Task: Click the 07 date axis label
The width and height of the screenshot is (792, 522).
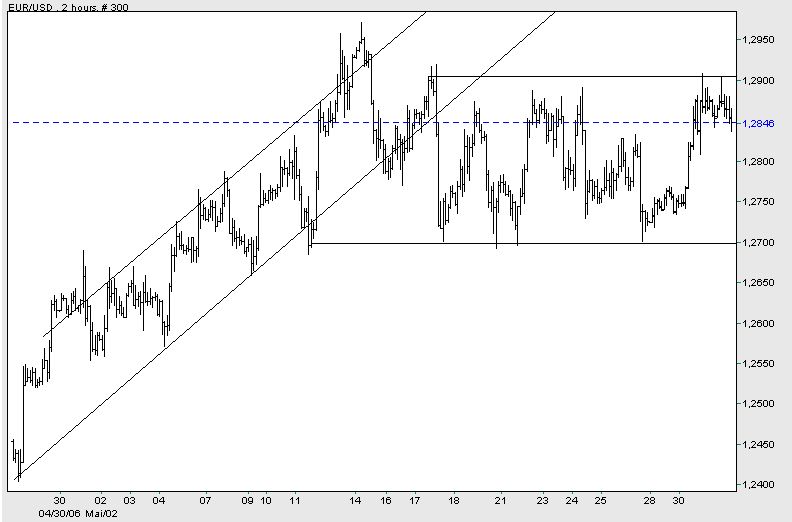Action: (x=205, y=501)
